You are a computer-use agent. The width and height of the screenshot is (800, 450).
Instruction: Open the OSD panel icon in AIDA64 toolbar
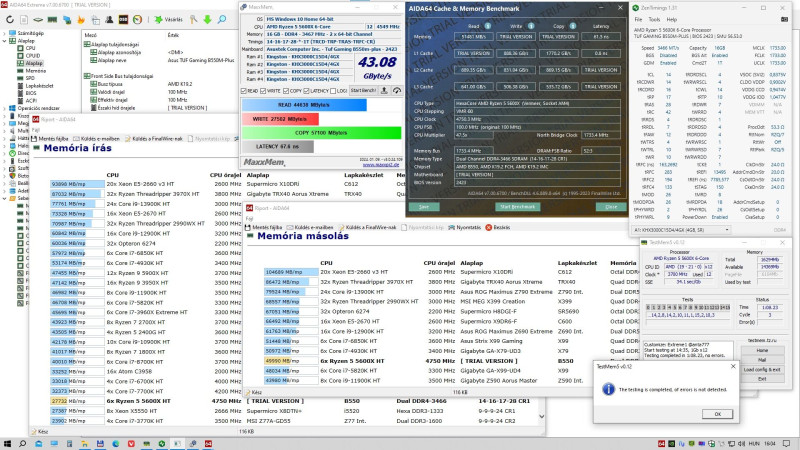123,19
